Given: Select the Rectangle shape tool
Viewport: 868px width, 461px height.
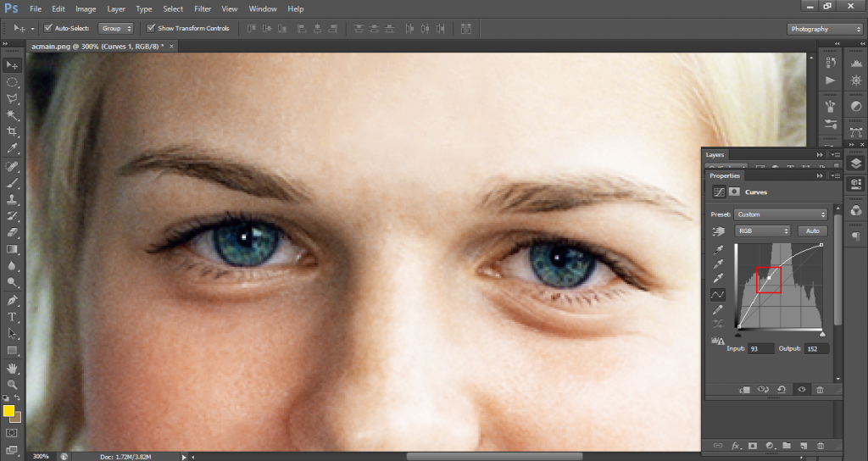Looking at the screenshot, I should (x=12, y=350).
